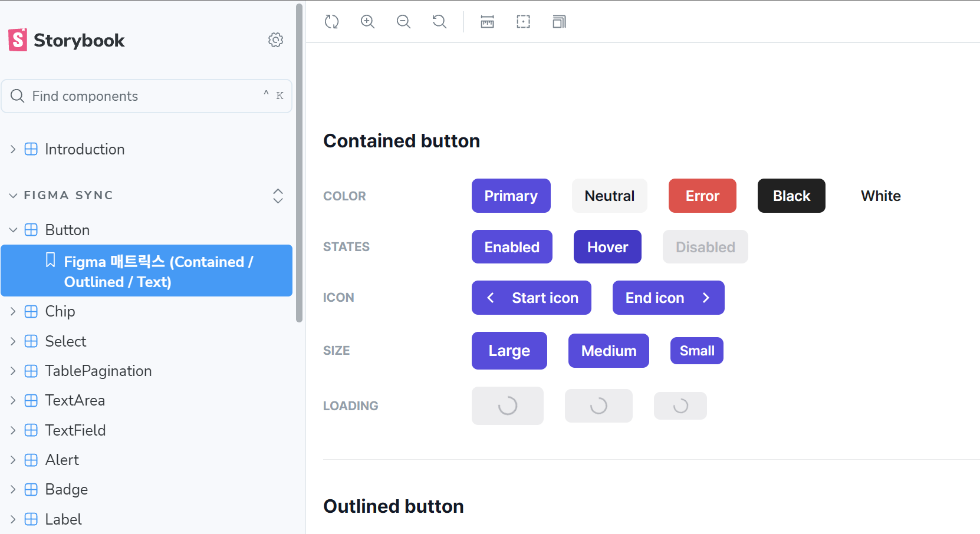Click the Start icon button

531,298
